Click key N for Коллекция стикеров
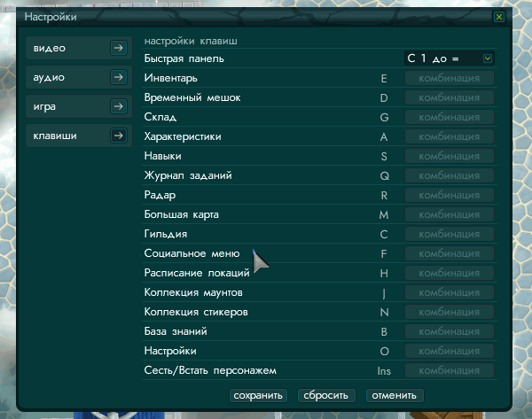The height and width of the screenshot is (419, 532). [x=385, y=312]
